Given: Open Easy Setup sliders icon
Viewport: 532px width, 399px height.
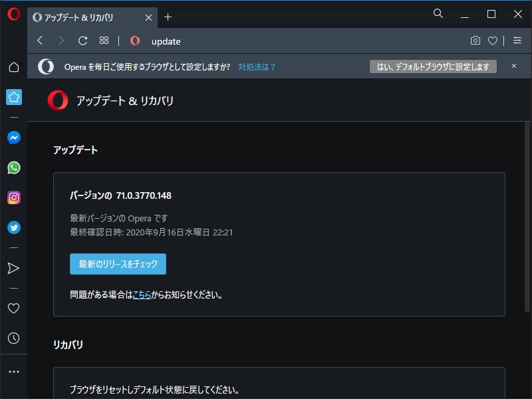Looking at the screenshot, I should pos(517,41).
